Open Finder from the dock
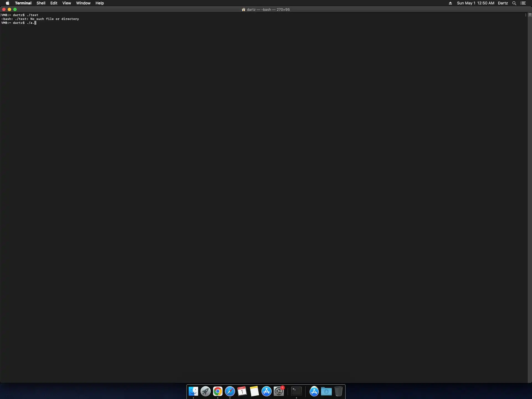 pyautogui.click(x=193, y=391)
